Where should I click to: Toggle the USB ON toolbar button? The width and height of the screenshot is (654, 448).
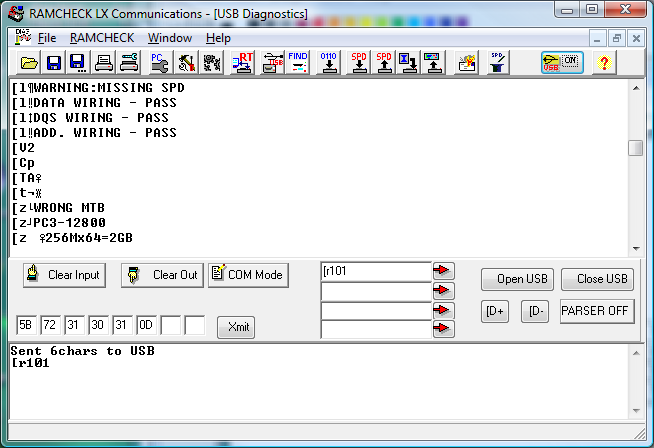click(x=562, y=63)
